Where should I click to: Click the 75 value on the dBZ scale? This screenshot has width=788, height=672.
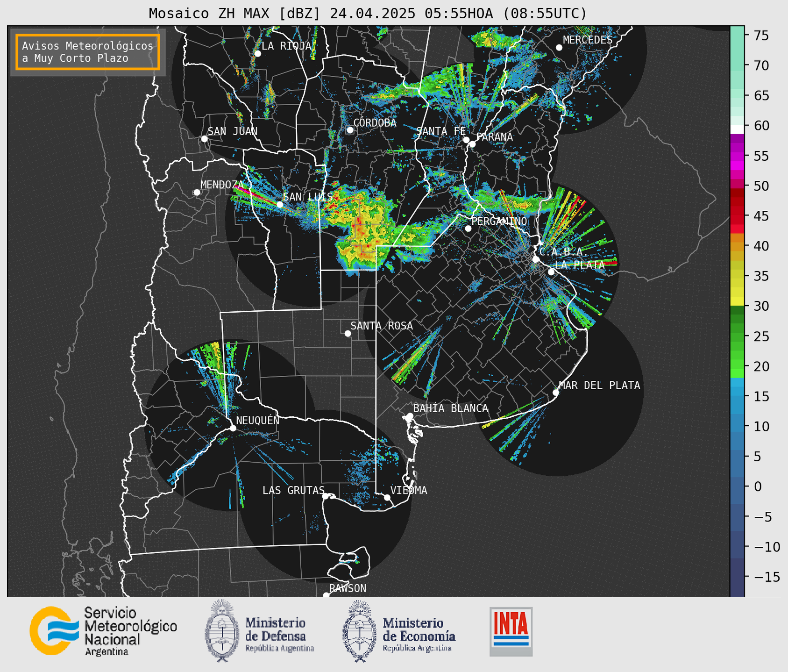pos(762,36)
